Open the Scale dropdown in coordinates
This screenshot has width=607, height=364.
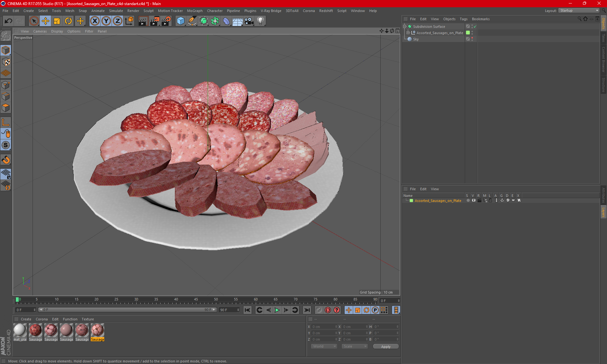(x=355, y=346)
